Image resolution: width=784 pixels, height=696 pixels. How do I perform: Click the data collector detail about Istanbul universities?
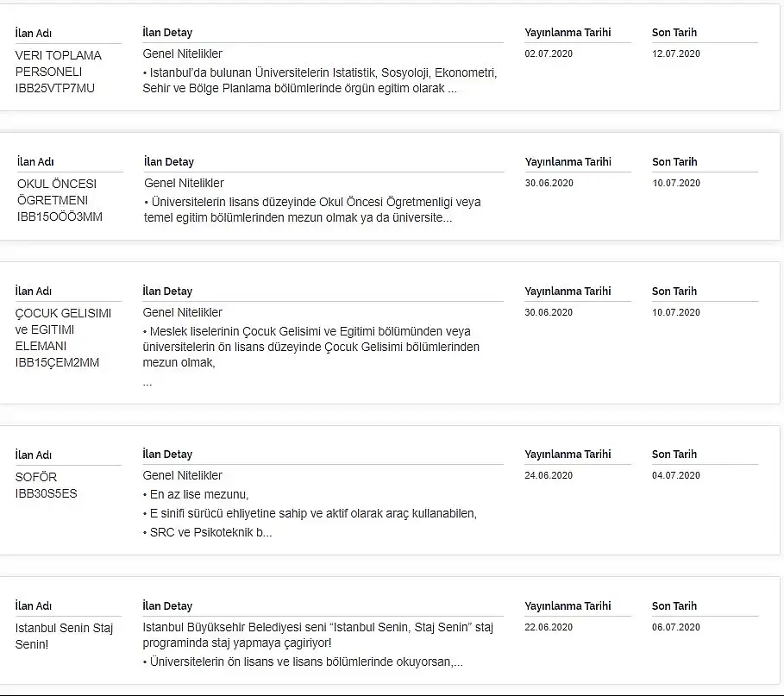click(x=320, y=80)
